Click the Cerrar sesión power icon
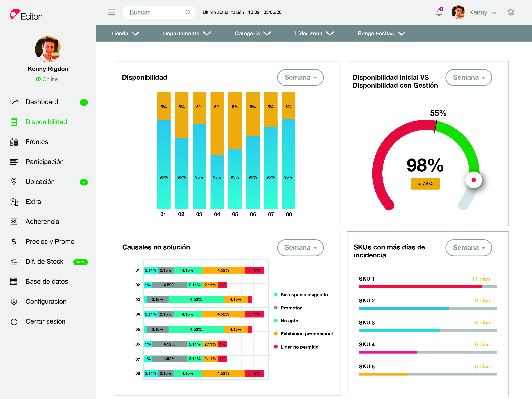The image size is (532, 399). coord(14,322)
